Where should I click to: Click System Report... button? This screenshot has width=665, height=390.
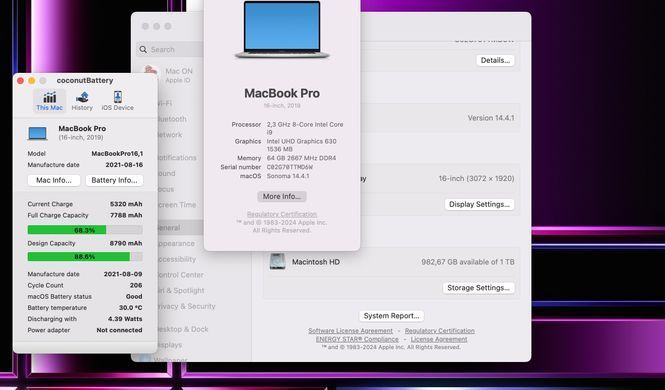391,316
